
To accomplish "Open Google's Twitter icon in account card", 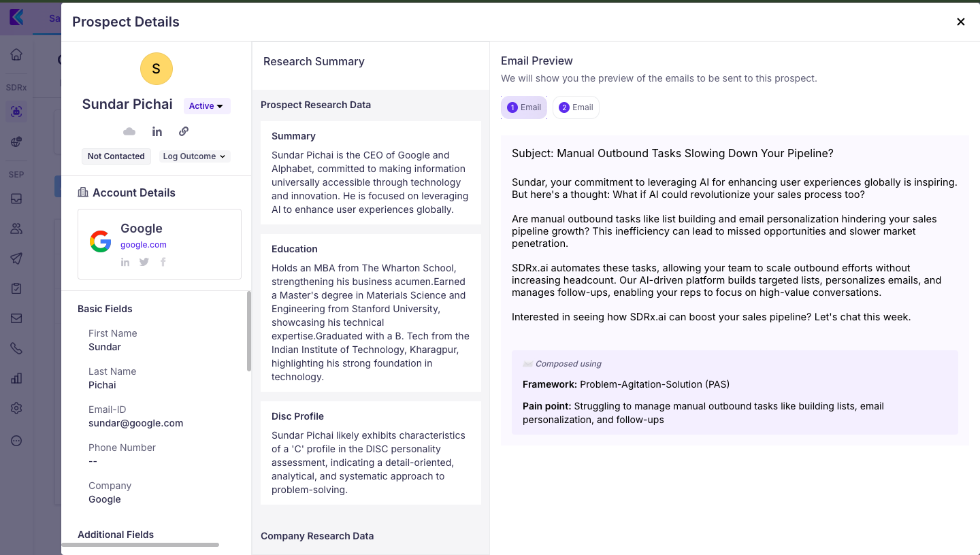I will pos(144,262).
